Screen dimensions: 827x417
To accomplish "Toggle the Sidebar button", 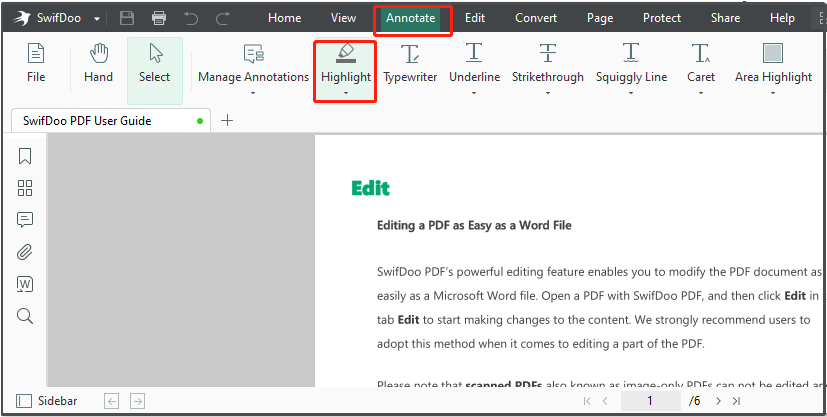I will pos(46,401).
